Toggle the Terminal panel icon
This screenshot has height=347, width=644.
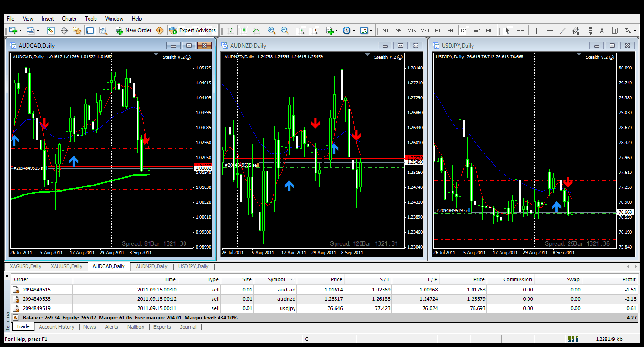(x=90, y=30)
